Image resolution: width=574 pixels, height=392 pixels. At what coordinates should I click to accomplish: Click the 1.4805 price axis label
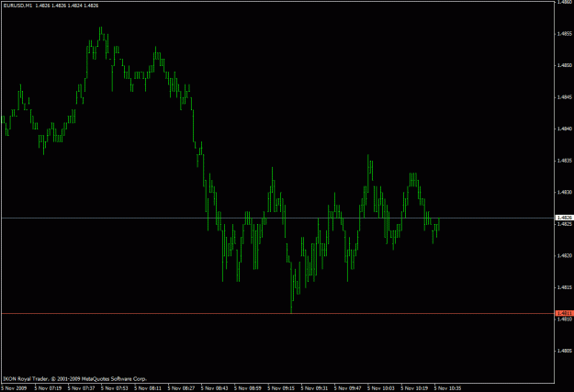point(565,351)
